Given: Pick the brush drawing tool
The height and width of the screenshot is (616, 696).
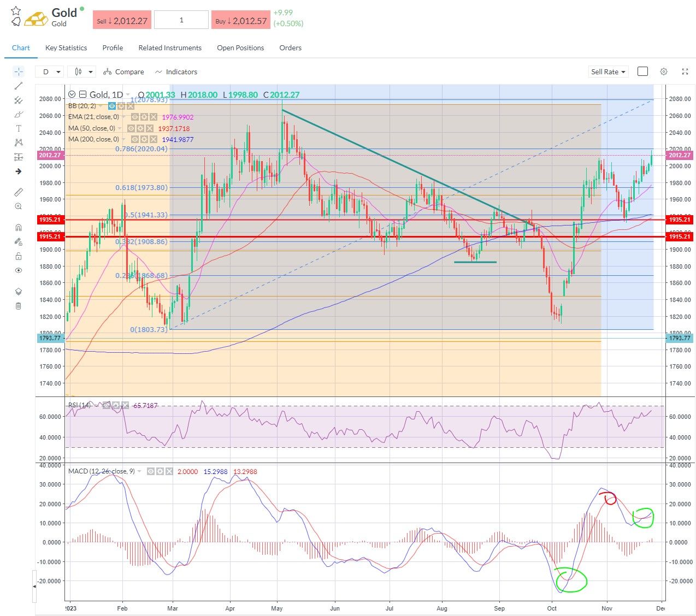Looking at the screenshot, I should pos(19,114).
